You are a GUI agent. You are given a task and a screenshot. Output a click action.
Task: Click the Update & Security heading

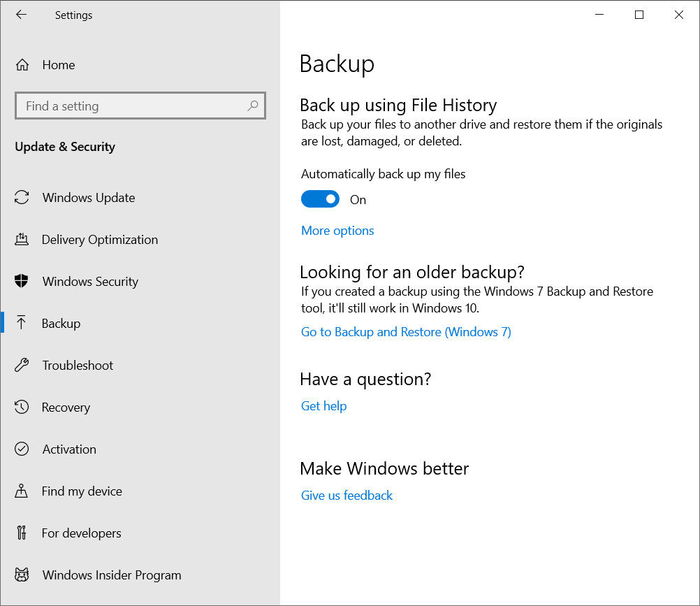click(x=65, y=147)
